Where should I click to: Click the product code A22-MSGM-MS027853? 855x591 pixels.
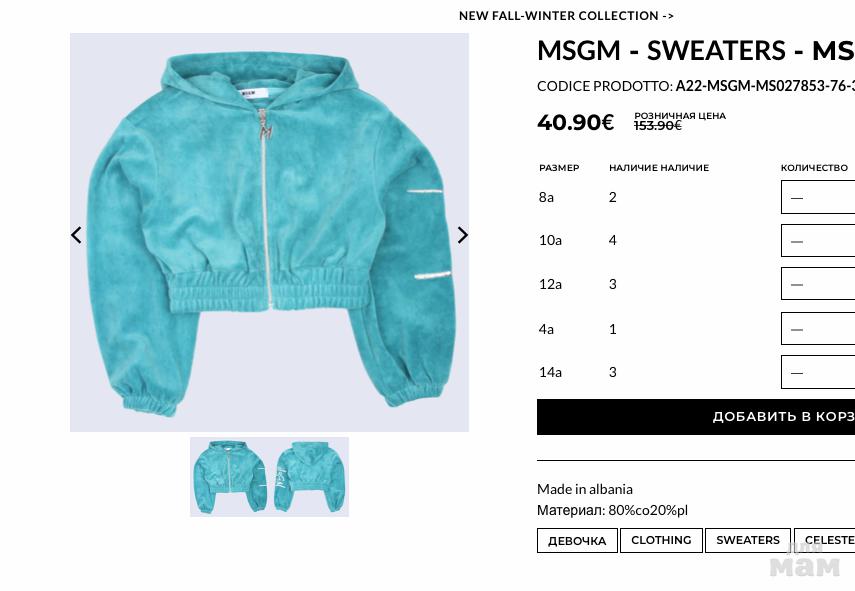click(765, 86)
